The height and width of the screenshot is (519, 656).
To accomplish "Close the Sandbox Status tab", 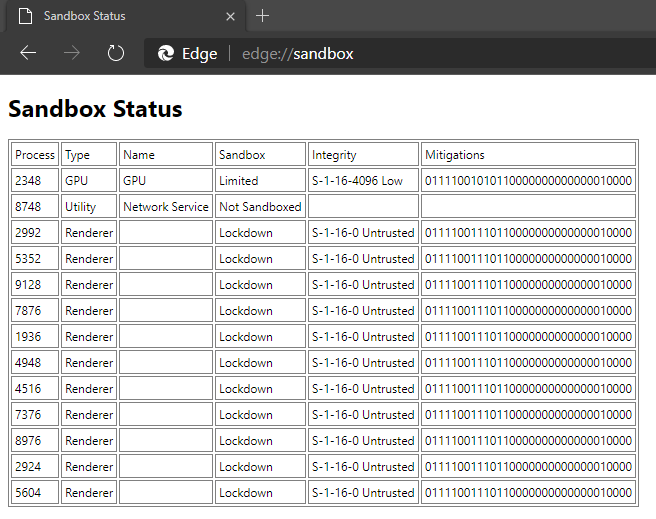I will pyautogui.click(x=230, y=17).
